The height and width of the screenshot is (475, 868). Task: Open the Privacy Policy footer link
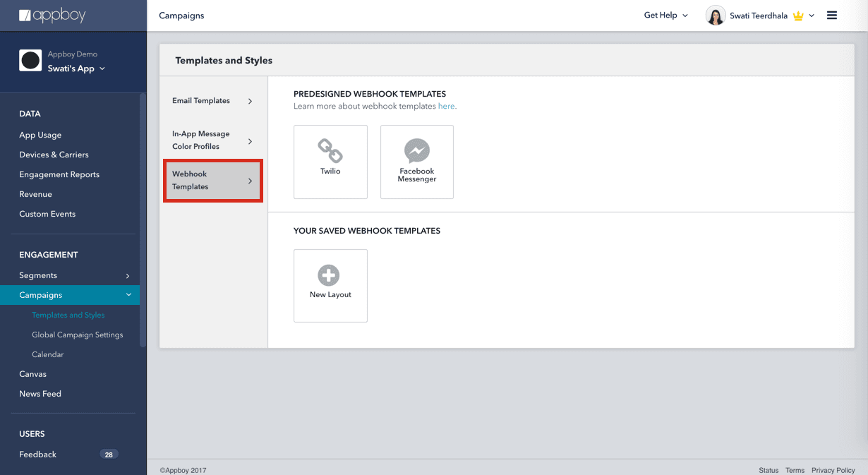click(833, 470)
